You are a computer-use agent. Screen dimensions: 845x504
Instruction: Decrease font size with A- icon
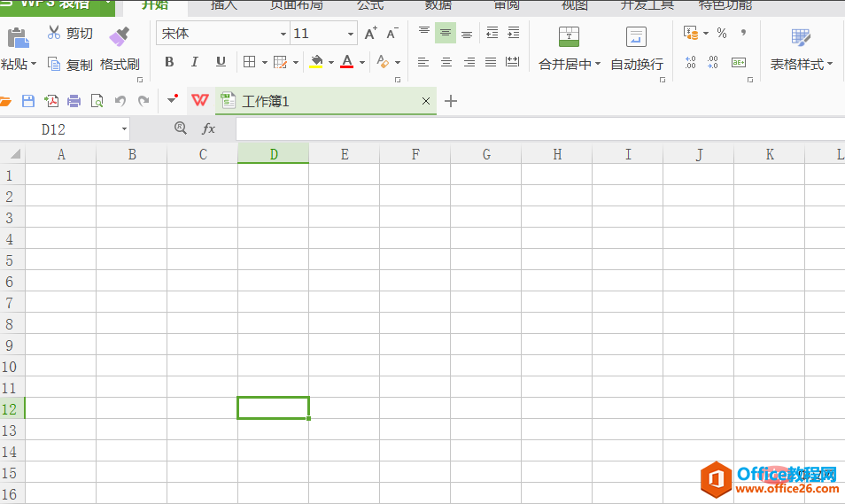click(392, 34)
